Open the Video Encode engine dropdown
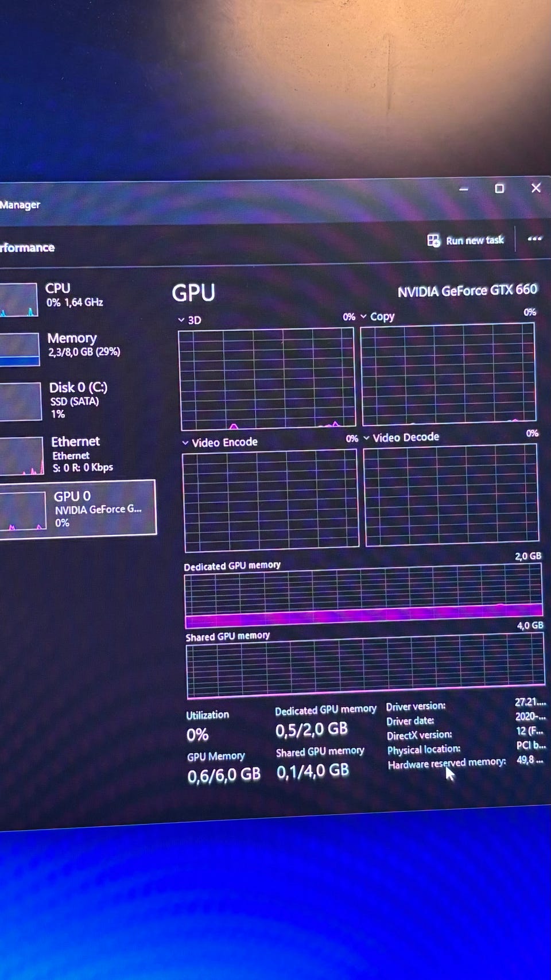Screen dimensions: 551x980 pyautogui.click(x=185, y=443)
